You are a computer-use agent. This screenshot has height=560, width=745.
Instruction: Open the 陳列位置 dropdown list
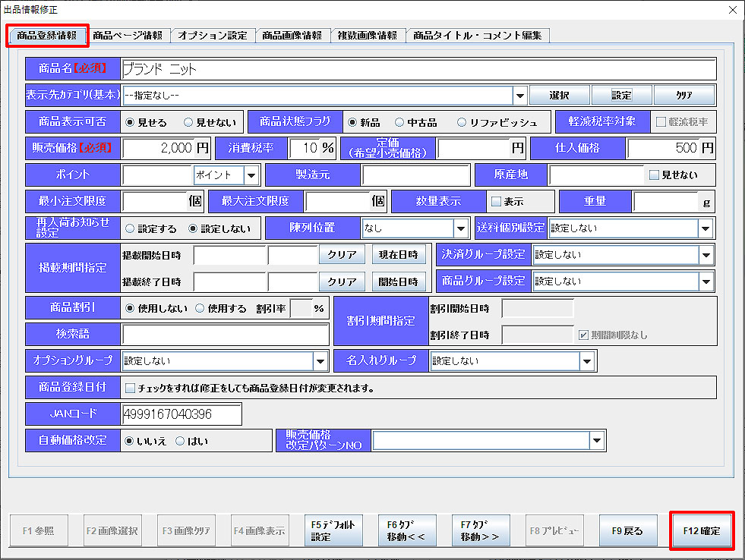tap(462, 228)
